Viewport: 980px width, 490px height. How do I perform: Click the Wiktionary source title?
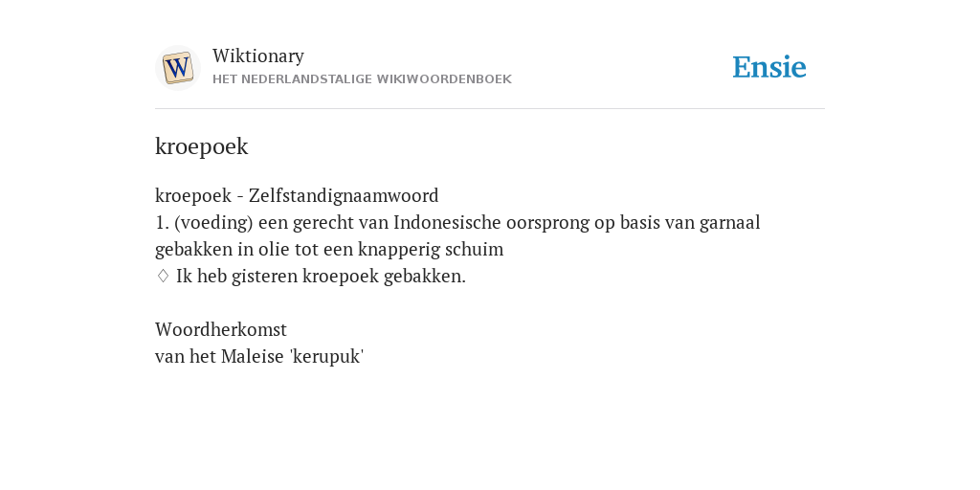[x=258, y=56]
